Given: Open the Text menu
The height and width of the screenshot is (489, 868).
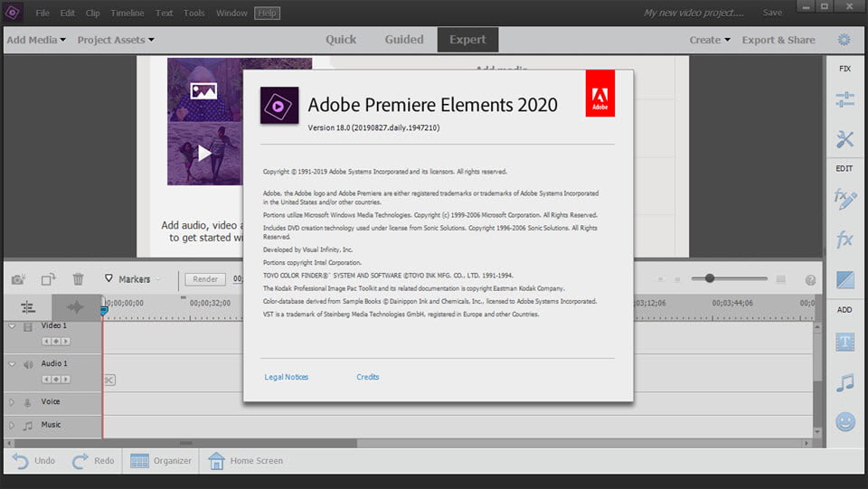Looking at the screenshot, I should click(x=164, y=13).
